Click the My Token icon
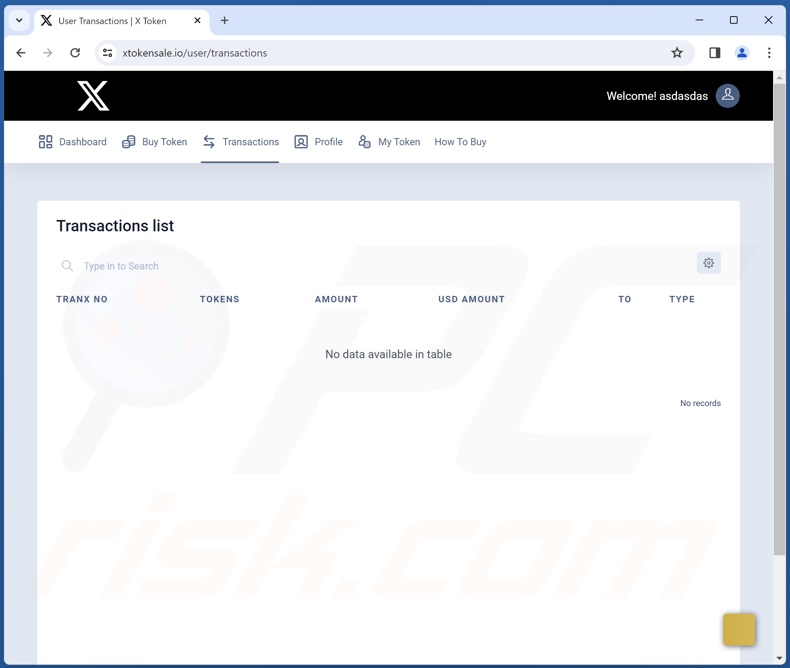This screenshot has width=790, height=668. tap(364, 142)
